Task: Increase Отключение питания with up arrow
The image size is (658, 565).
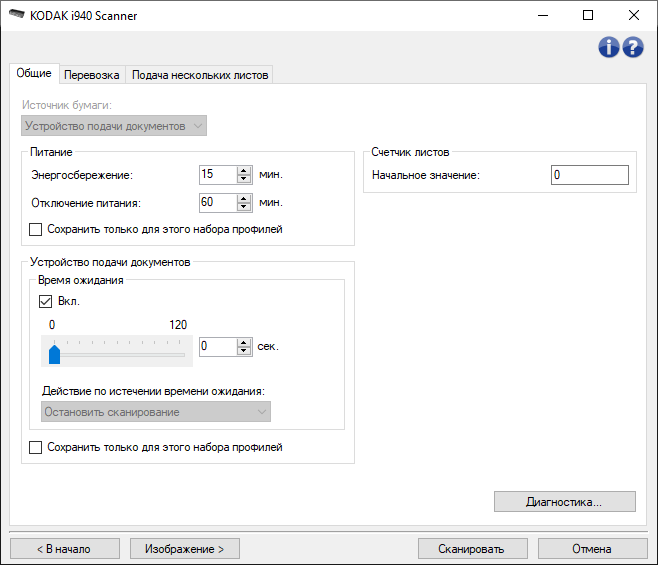Action: click(x=244, y=199)
